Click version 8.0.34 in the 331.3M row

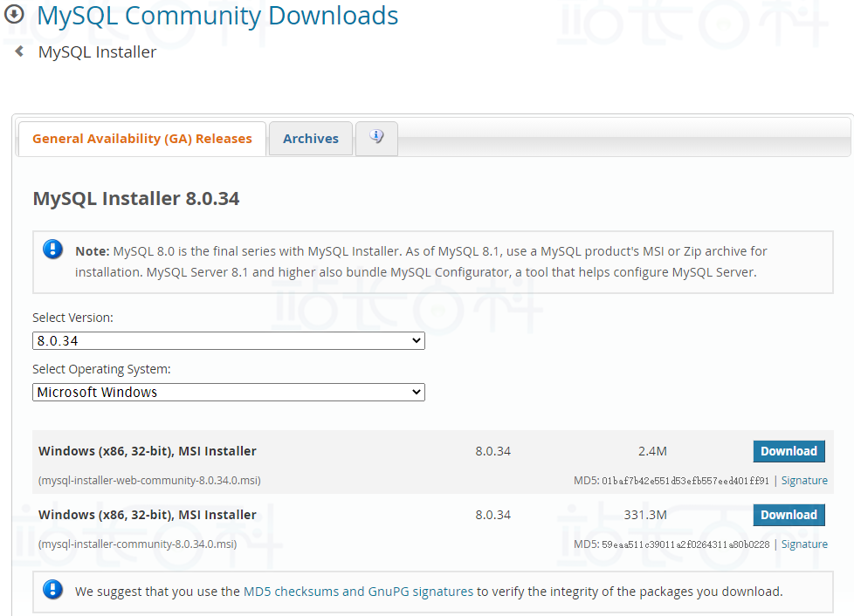(x=492, y=515)
